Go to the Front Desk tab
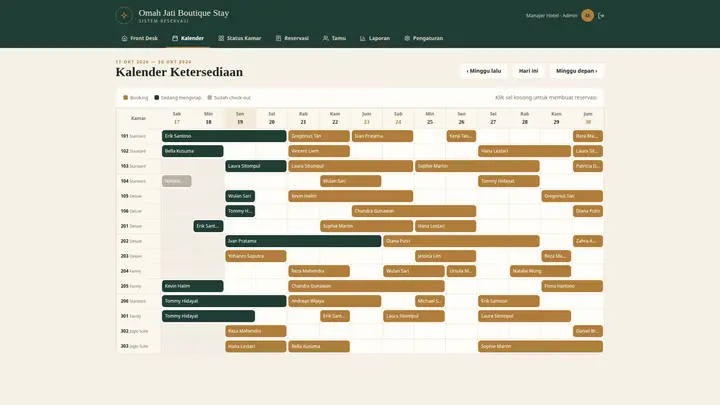 (140, 38)
